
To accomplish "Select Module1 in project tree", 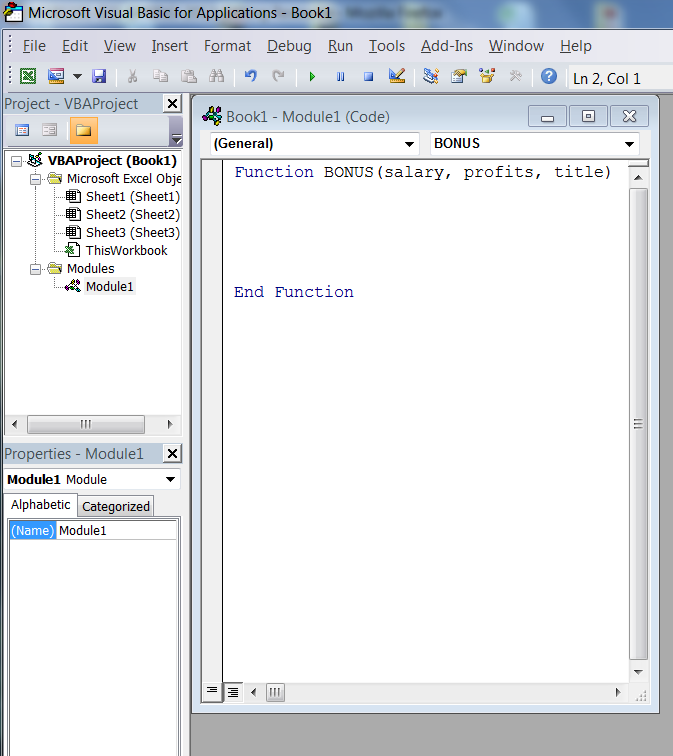I will (109, 286).
